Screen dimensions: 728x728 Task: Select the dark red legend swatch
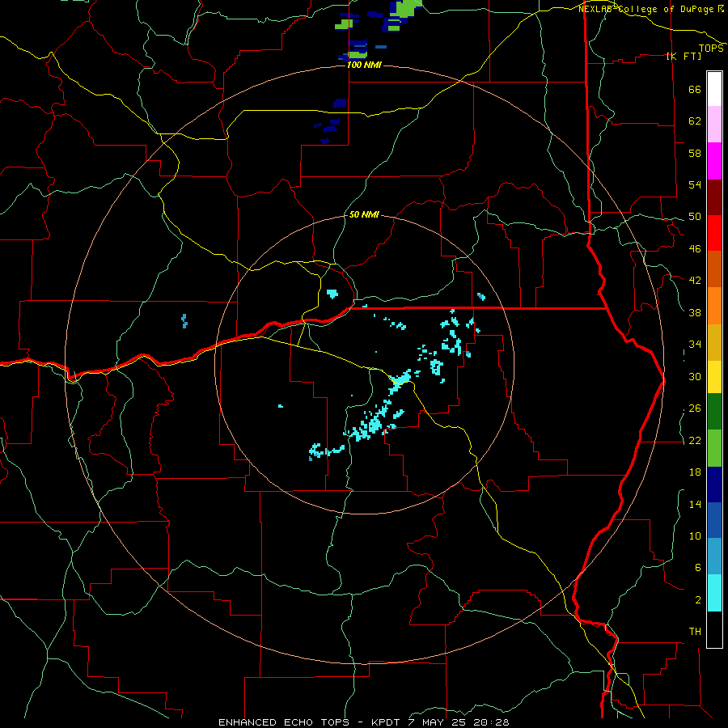click(x=714, y=197)
